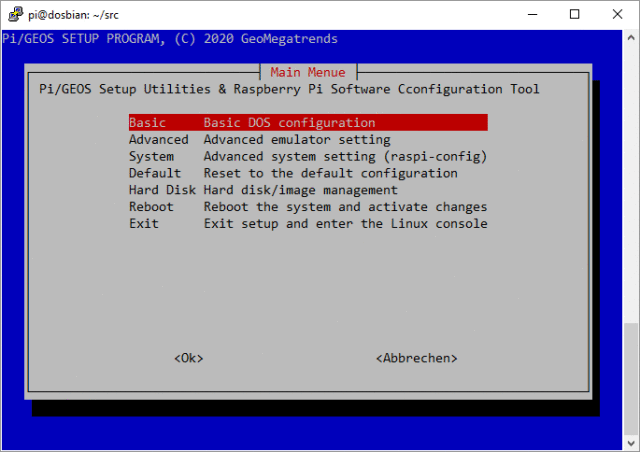
Task: Choose Exit setup to Linux console
Action: 308,223
